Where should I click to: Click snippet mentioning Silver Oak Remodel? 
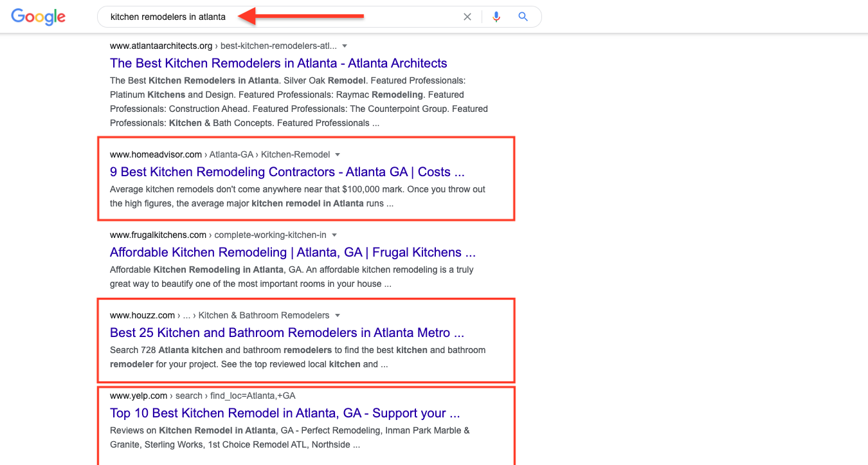[299, 102]
